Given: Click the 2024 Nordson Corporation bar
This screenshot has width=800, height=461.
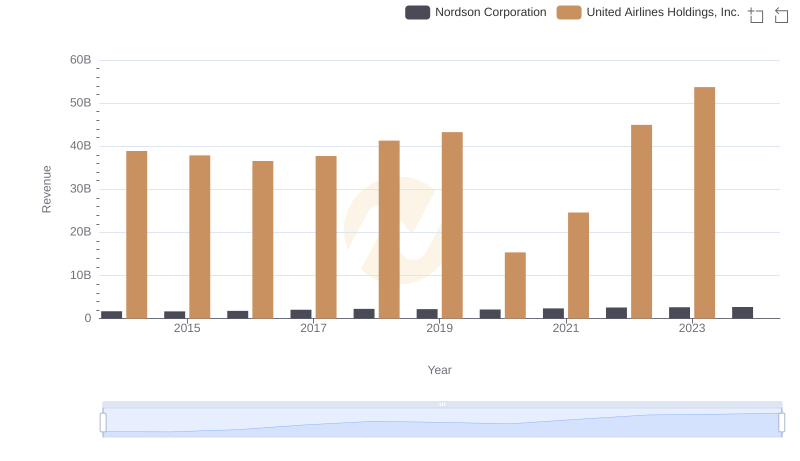Looking at the screenshot, I should coord(742,313).
